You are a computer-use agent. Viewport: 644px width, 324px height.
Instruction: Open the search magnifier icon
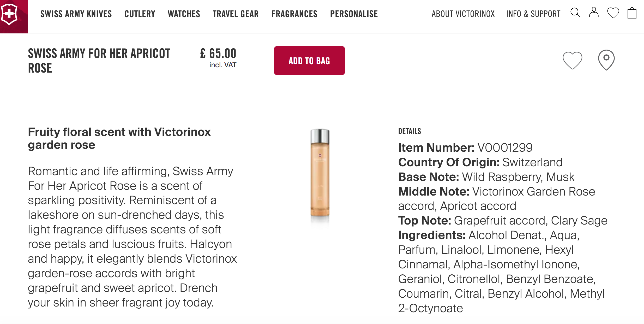[575, 13]
